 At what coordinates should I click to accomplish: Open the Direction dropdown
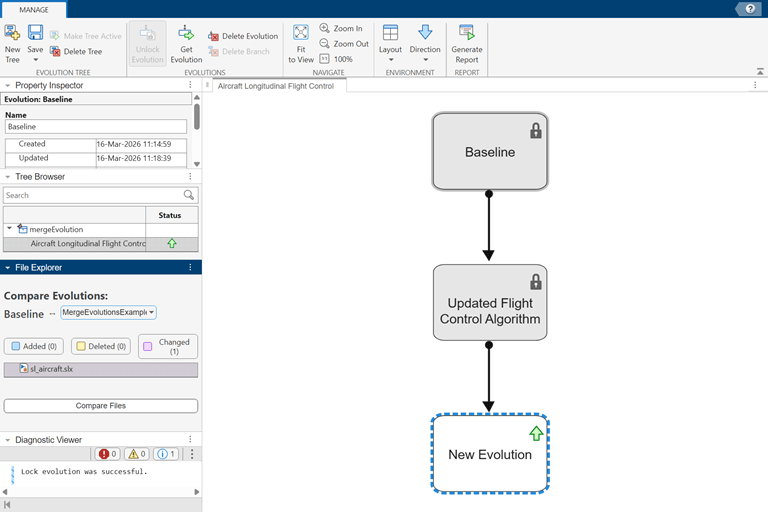425,44
